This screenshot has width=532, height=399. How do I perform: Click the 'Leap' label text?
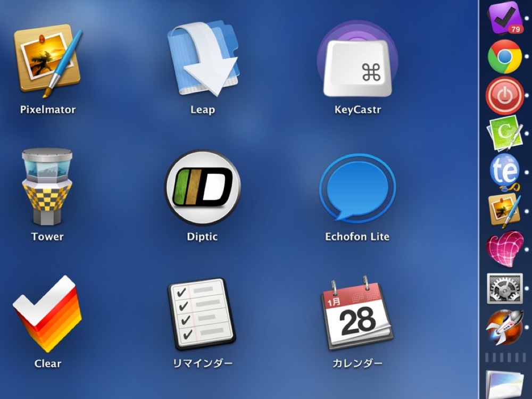tap(203, 110)
